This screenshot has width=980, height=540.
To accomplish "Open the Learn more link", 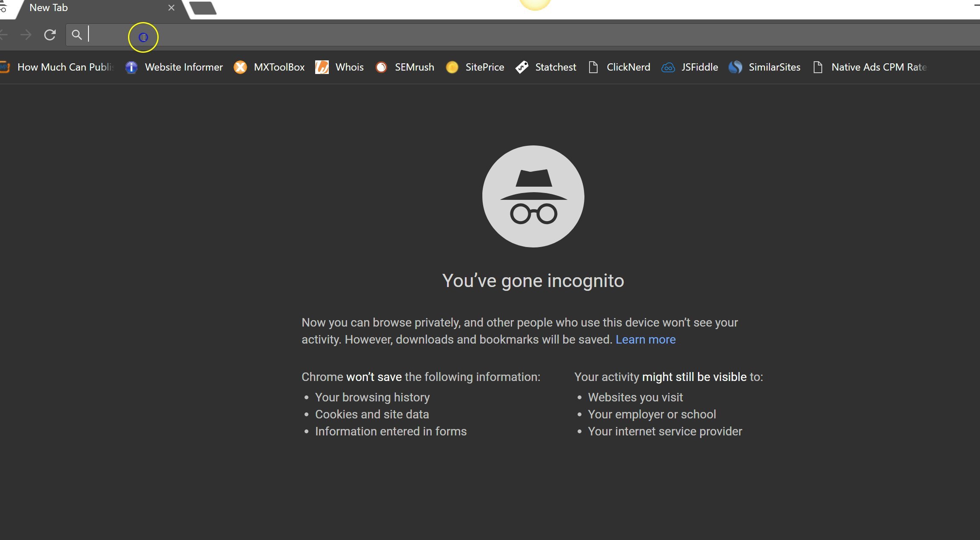I will point(646,340).
